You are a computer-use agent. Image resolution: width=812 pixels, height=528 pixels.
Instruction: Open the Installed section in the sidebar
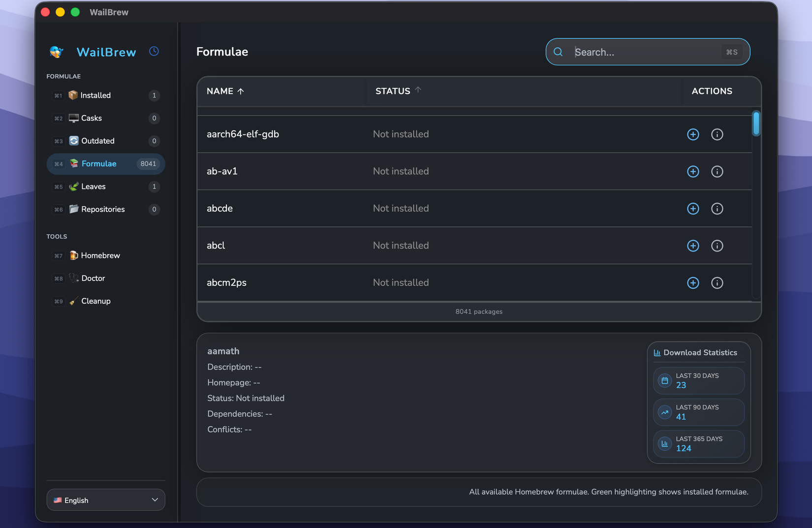click(95, 95)
